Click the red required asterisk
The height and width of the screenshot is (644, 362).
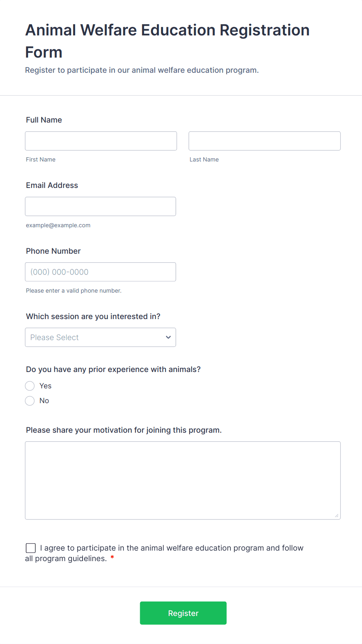click(x=112, y=558)
